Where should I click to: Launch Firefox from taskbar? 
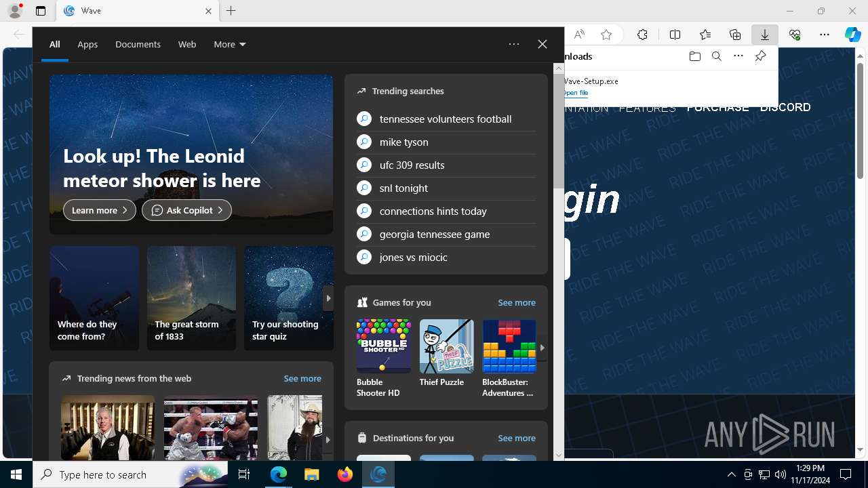[x=344, y=474]
